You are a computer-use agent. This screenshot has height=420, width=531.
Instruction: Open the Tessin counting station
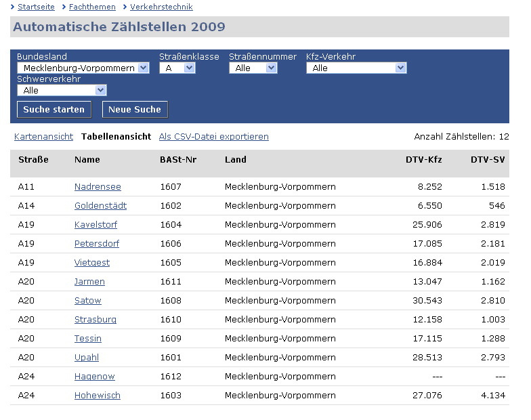coord(88,339)
